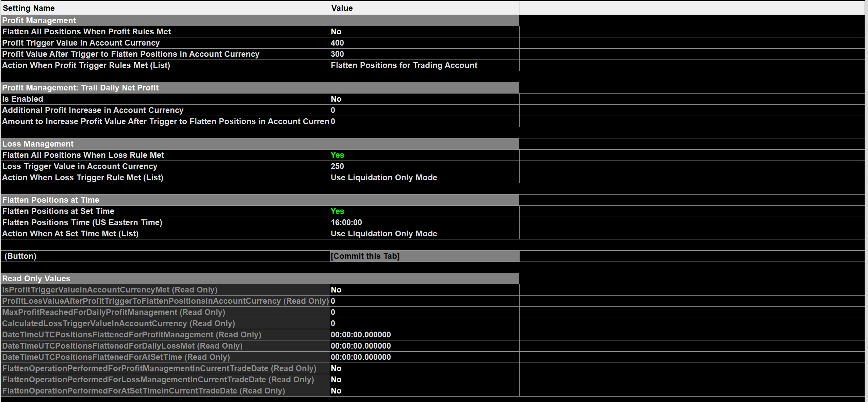Select the Read Only Values section header
868x402 pixels.
260,279
